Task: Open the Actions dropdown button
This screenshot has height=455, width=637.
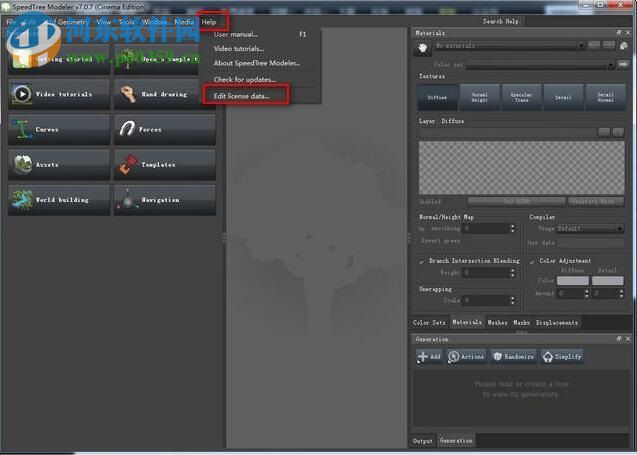Action: [x=466, y=357]
